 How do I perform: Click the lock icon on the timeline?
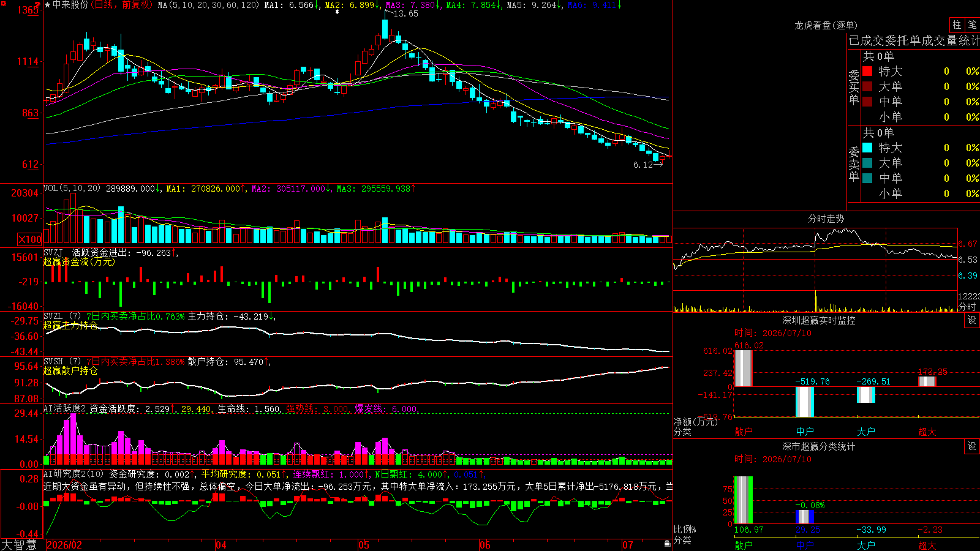(667, 544)
